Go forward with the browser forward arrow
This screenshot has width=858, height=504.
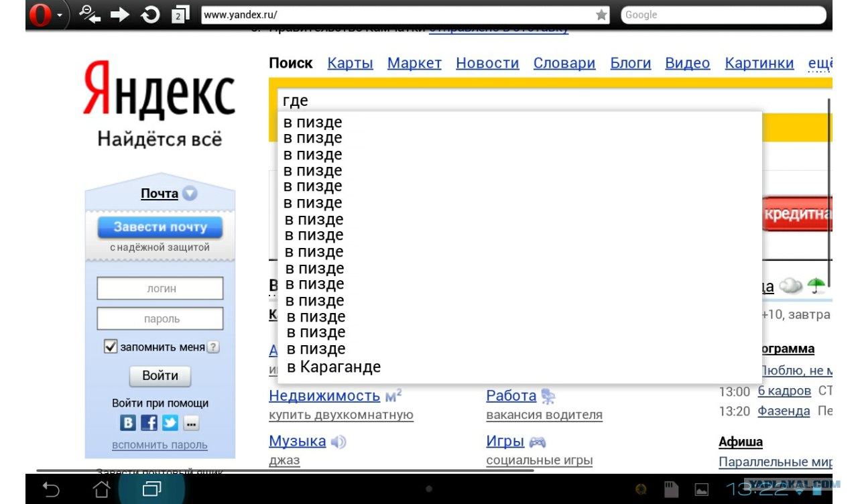tap(120, 15)
